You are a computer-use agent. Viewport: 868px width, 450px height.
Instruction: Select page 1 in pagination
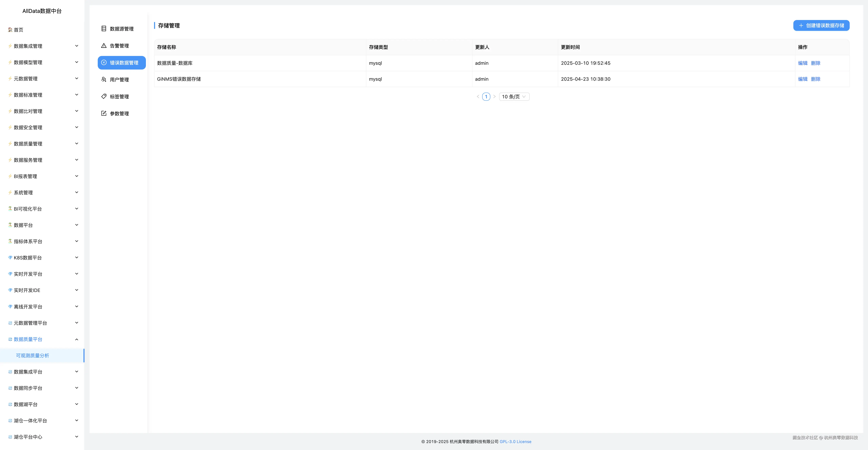pos(486,97)
